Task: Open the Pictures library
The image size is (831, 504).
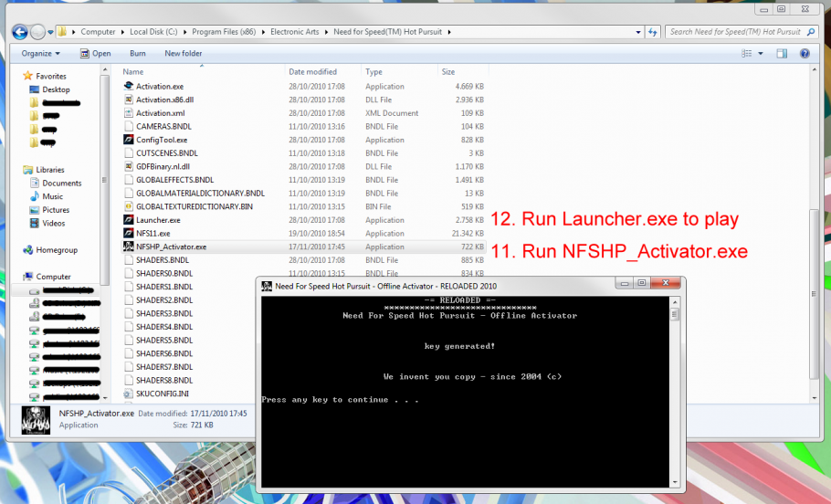Action: pyautogui.click(x=56, y=210)
